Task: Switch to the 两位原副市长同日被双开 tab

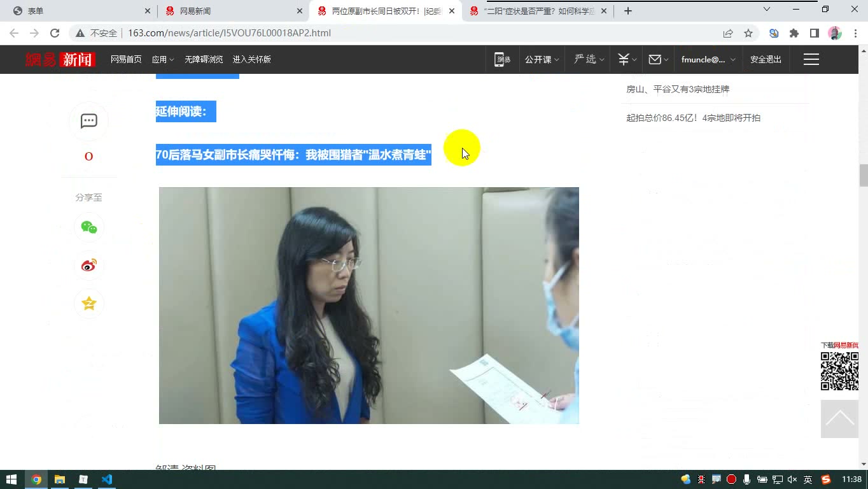Action: tap(386, 11)
